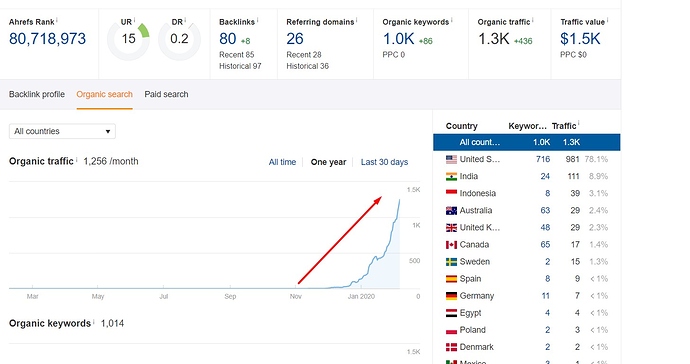Select One year traffic range
690x364 pixels.
328,162
